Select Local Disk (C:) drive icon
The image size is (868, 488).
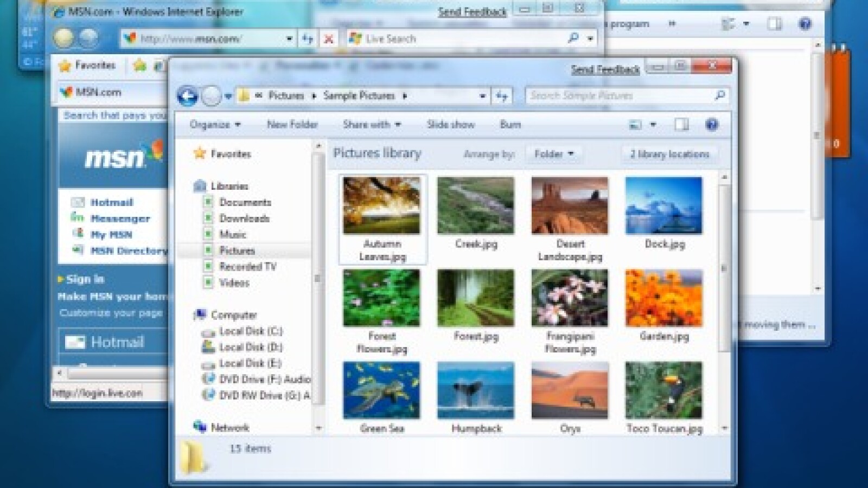208,332
